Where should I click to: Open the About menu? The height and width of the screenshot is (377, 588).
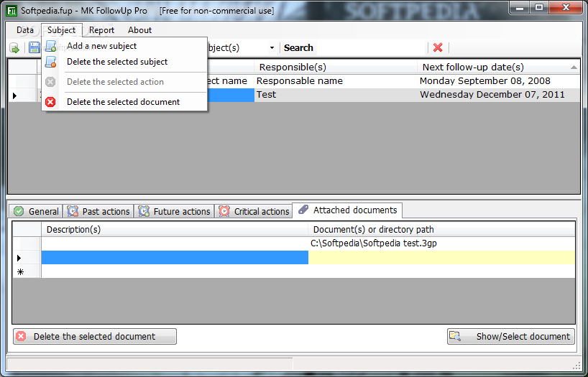139,30
